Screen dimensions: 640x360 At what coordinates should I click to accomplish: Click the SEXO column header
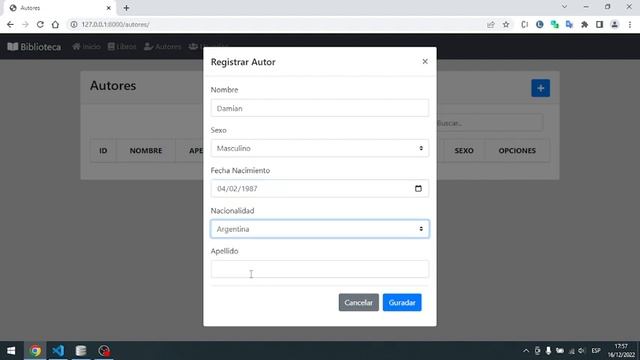pos(464,151)
